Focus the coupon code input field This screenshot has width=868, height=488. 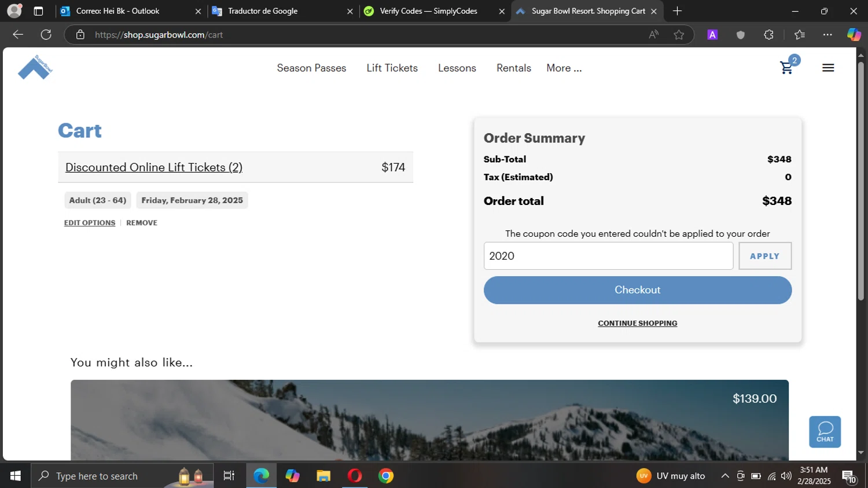point(608,256)
